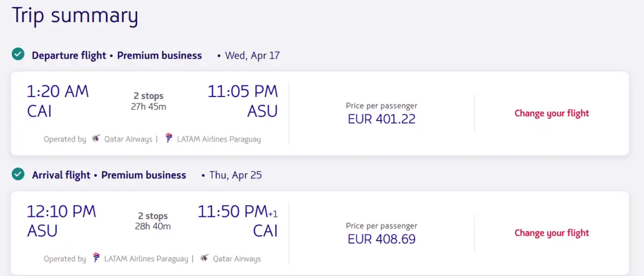The height and width of the screenshot is (276, 644).
Task: Click the 12:10 PM ASU departure time
Action: click(61, 220)
